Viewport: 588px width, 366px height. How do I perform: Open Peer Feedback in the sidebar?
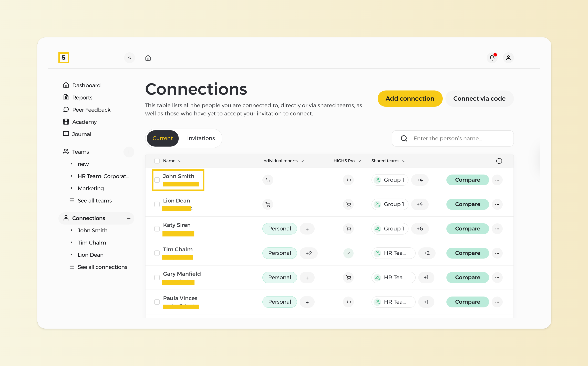point(91,110)
